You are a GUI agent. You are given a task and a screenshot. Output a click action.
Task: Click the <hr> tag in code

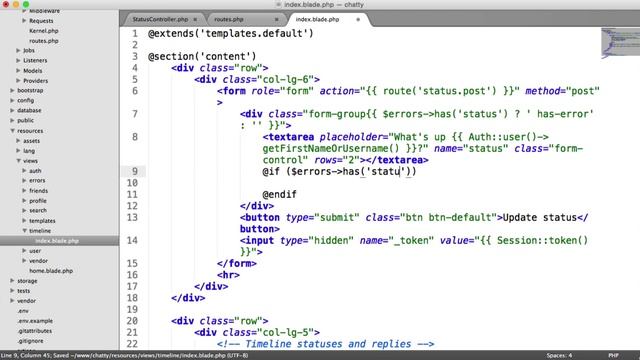[229, 275]
